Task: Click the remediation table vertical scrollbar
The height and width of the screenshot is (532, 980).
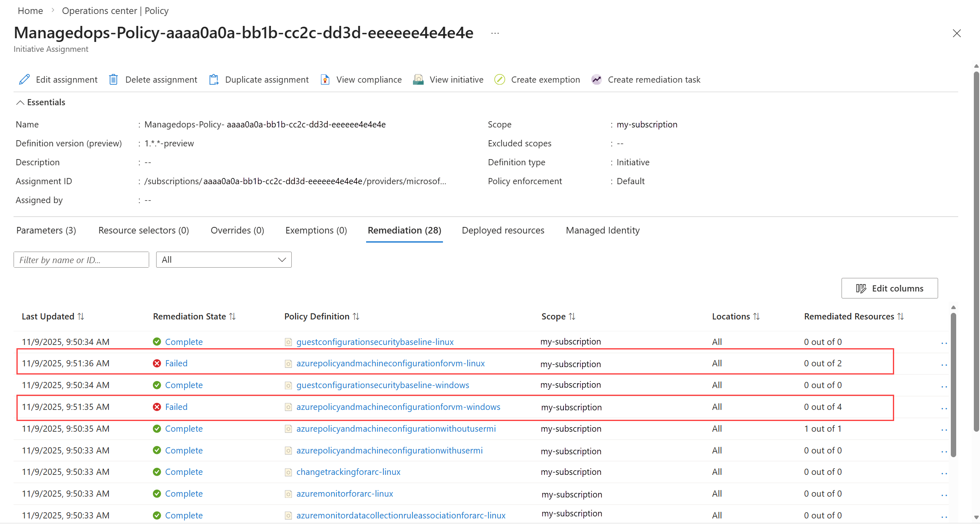Action: (x=953, y=384)
